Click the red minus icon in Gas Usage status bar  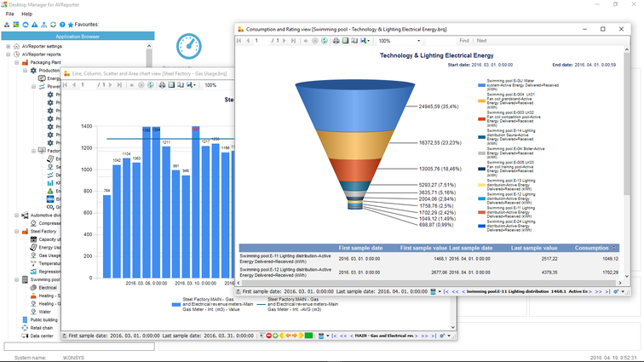click(269, 336)
